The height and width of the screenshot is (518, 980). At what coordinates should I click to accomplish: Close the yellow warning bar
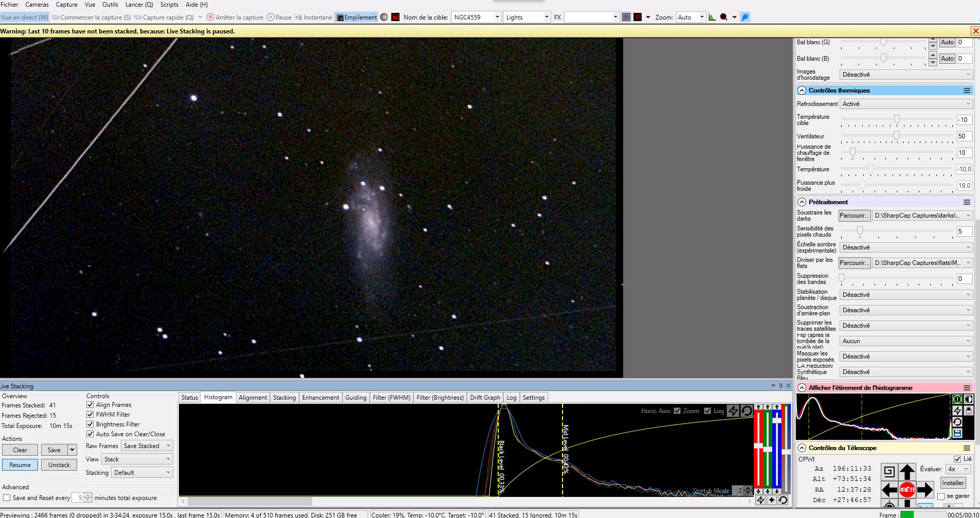tap(975, 31)
